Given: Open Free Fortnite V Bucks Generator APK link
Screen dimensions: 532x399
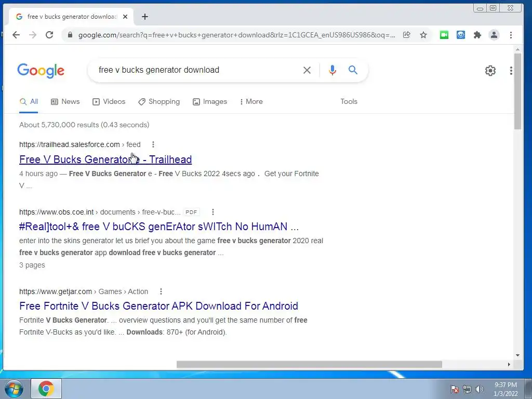Looking at the screenshot, I should 158,306.
